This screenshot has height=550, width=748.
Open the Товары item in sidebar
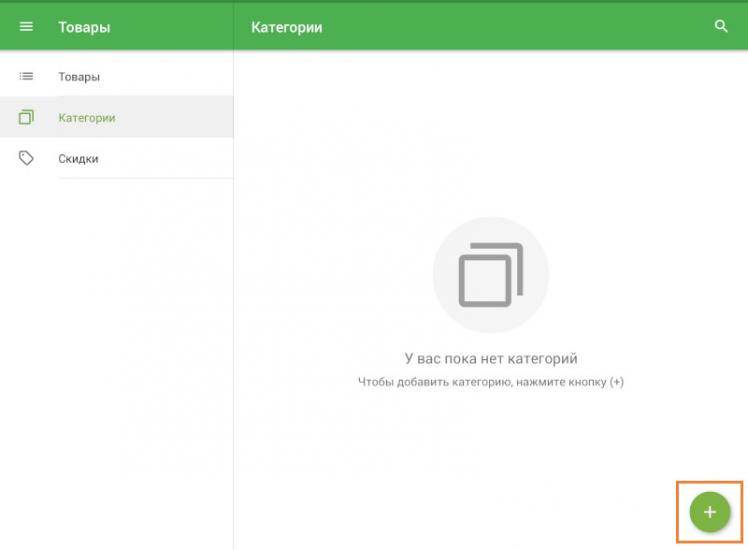(79, 77)
